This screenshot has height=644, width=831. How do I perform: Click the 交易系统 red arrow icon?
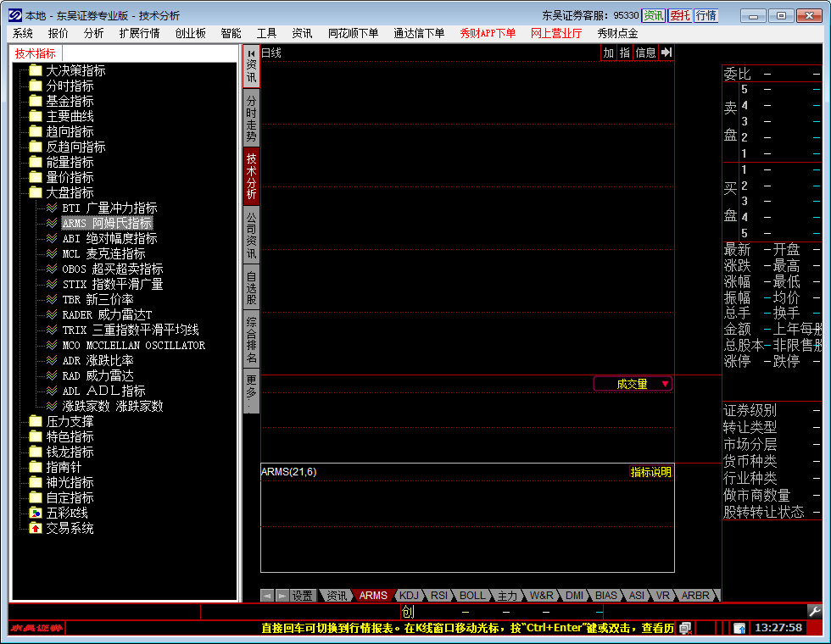35,529
